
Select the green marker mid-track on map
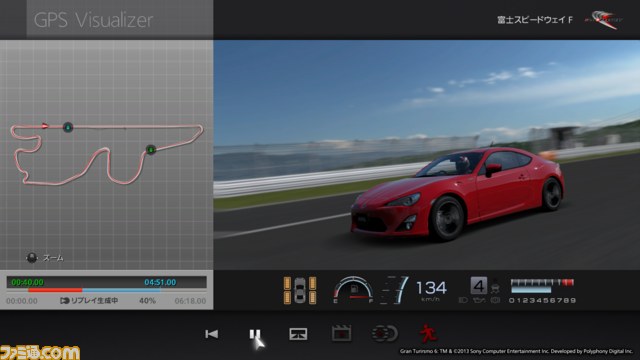pyautogui.click(x=151, y=150)
